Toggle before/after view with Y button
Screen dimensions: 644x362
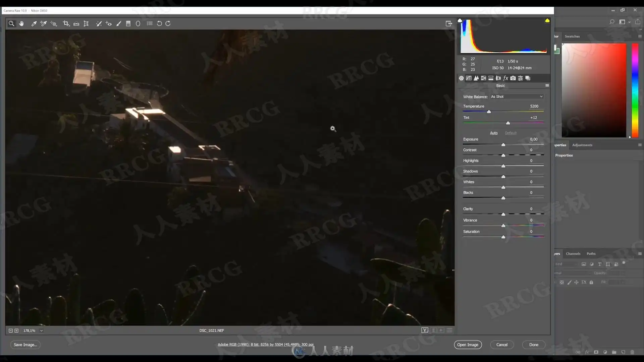coord(425,330)
